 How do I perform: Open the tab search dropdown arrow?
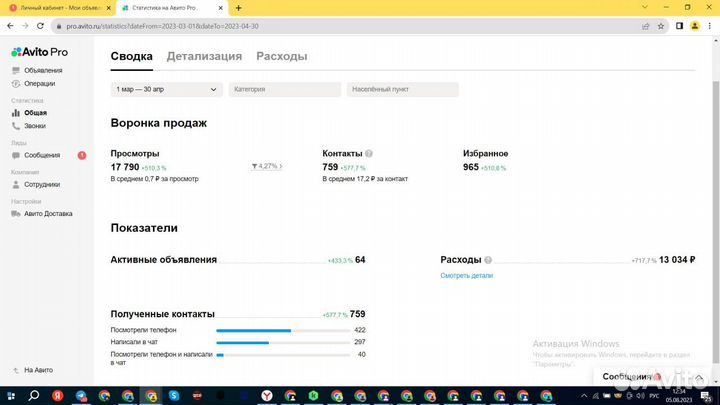tap(645, 7)
